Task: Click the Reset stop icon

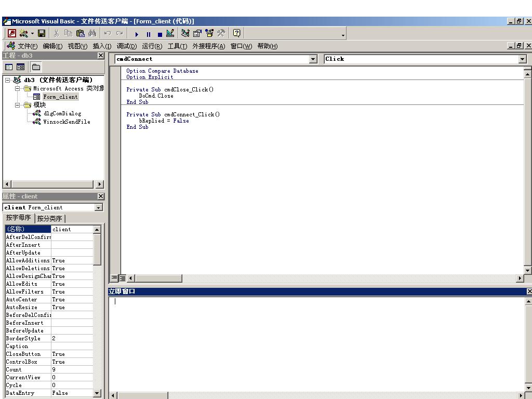Action: tap(160, 34)
